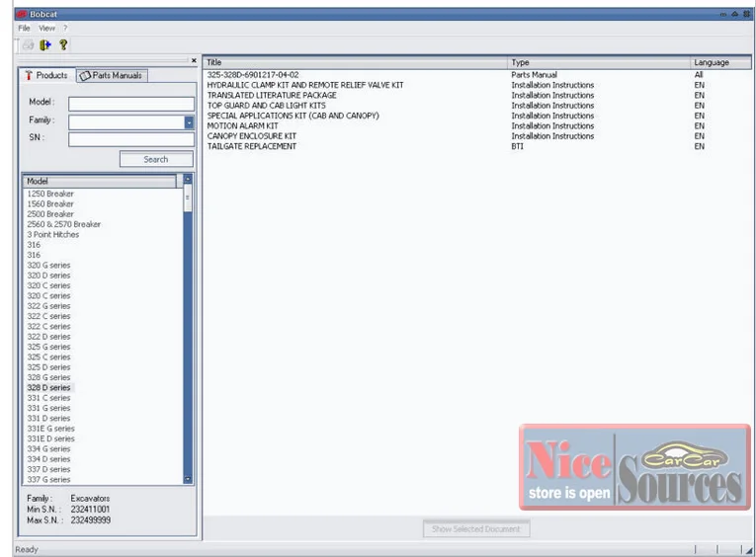The image size is (756, 557).
Task: Click Ready status bar text
Action: click(x=27, y=549)
